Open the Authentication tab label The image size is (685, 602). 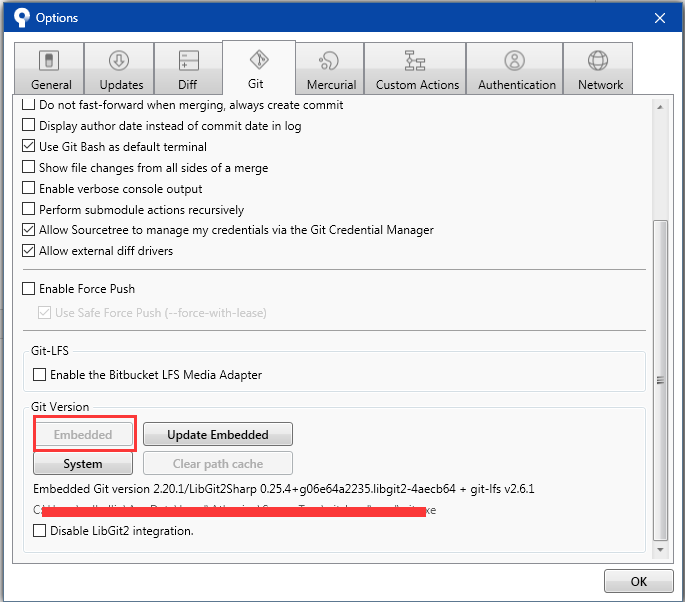coord(517,84)
